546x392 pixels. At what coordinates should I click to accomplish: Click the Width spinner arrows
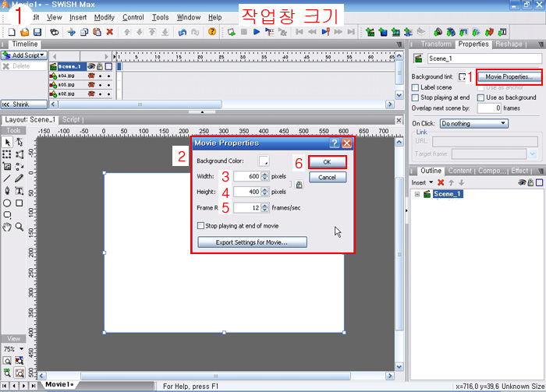click(x=265, y=176)
